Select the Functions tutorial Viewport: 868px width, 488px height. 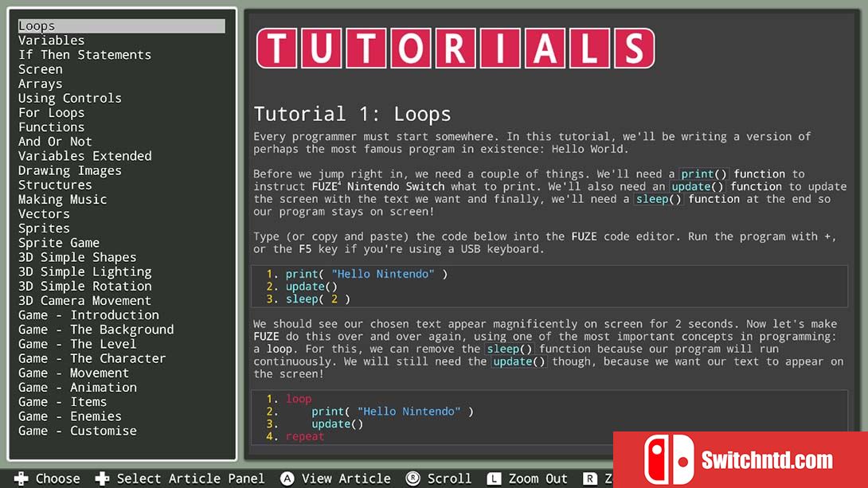pos(52,127)
